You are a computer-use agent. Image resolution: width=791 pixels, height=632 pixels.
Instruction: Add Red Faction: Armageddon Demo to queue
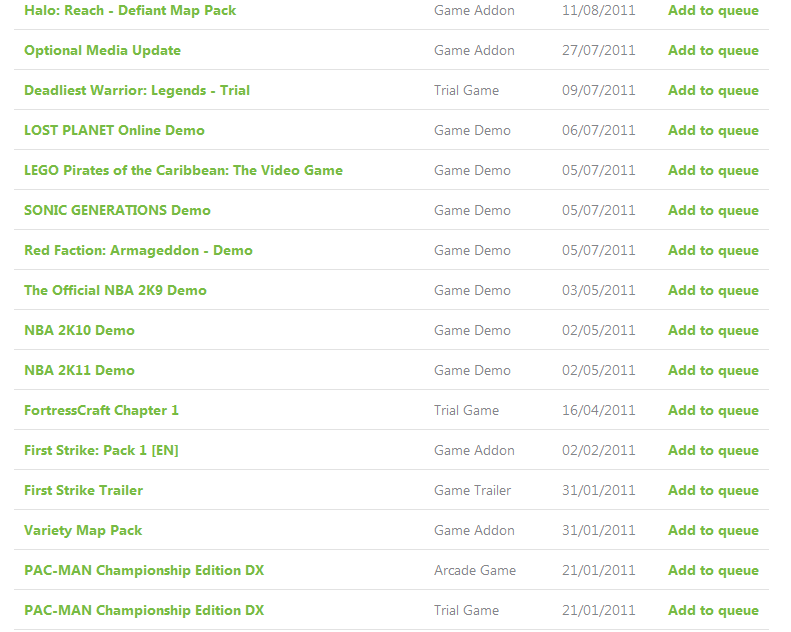tap(713, 250)
